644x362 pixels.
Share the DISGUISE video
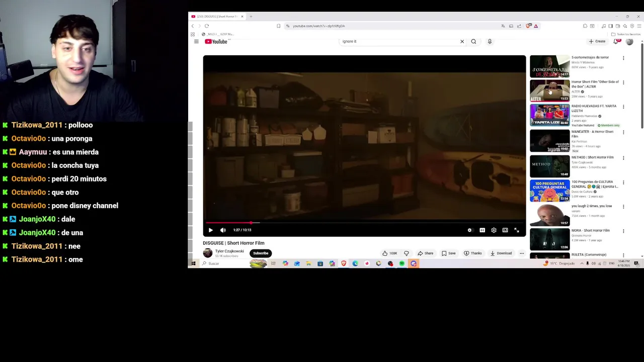pyautogui.click(x=425, y=253)
